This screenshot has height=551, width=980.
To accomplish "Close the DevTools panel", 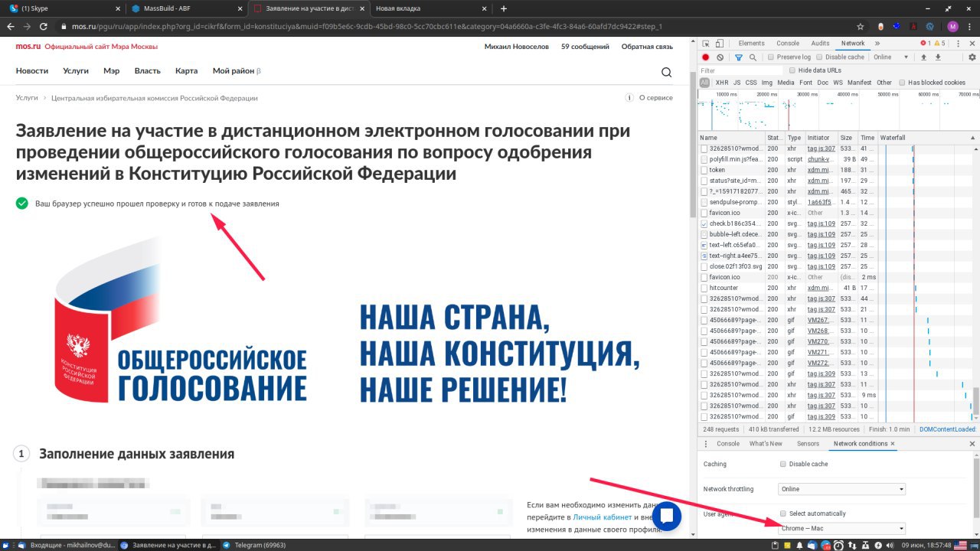I will click(x=972, y=44).
